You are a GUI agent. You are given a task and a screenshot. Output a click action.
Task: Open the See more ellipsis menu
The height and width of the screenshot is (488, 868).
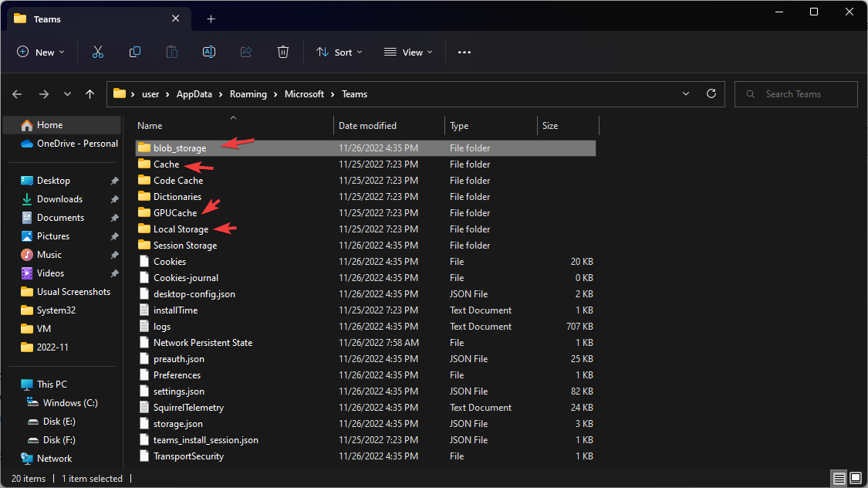tap(464, 52)
